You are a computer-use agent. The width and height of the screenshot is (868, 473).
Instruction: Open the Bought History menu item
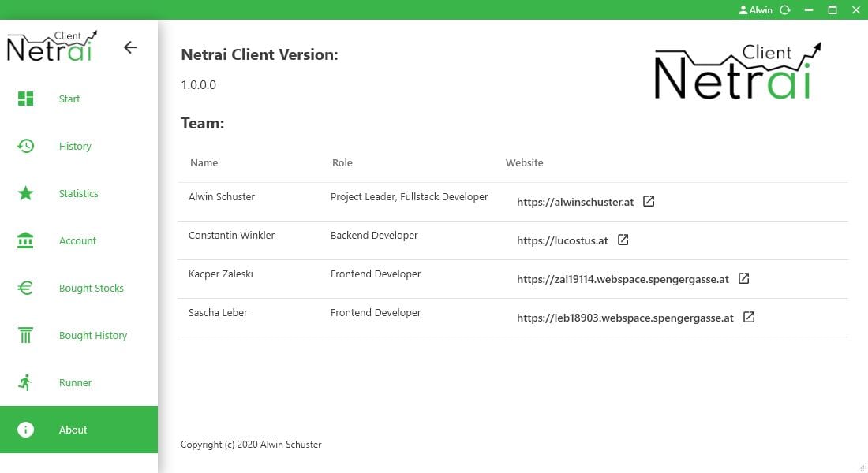point(79,335)
